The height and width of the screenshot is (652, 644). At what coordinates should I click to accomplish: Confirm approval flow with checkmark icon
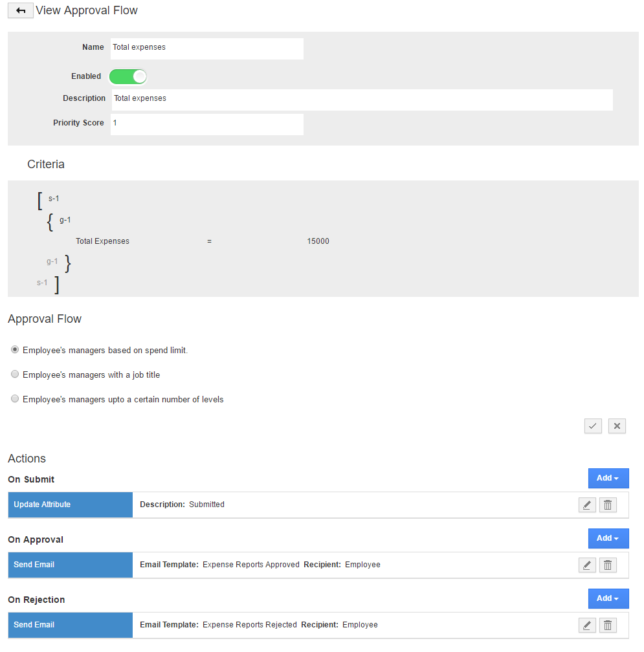point(593,426)
